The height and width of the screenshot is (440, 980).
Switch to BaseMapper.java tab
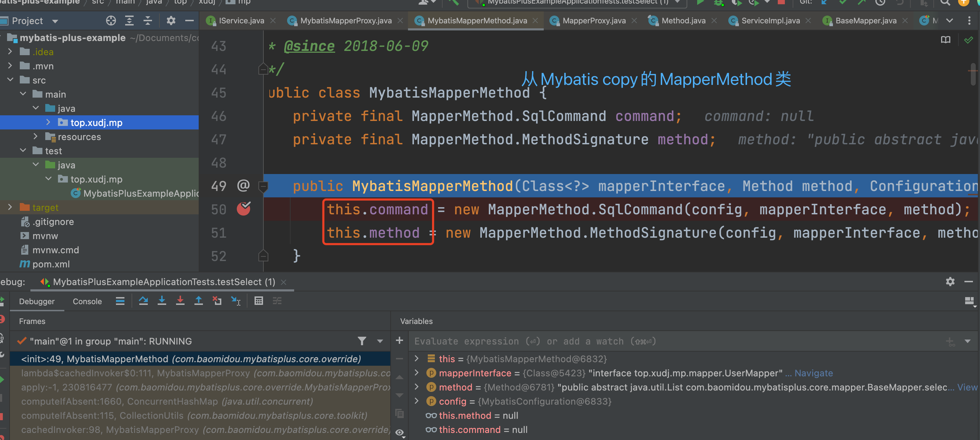[x=865, y=21]
